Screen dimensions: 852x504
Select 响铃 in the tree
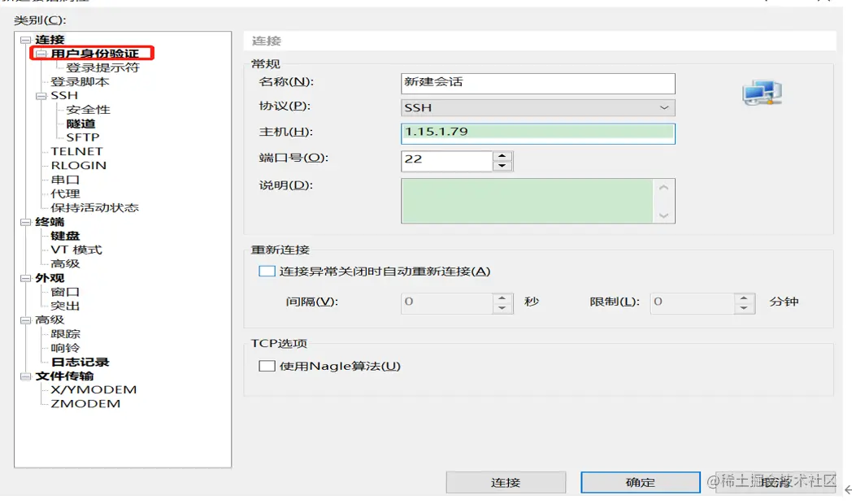(x=65, y=348)
